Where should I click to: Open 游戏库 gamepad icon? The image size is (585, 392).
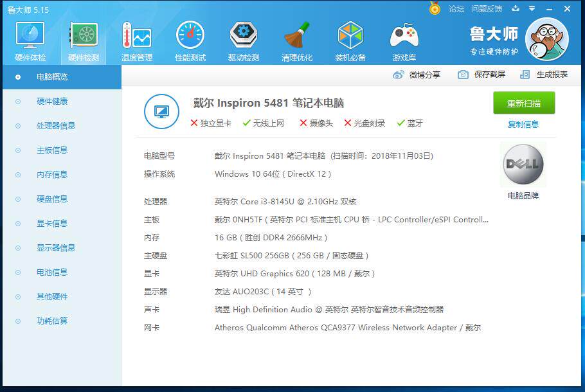[404, 41]
